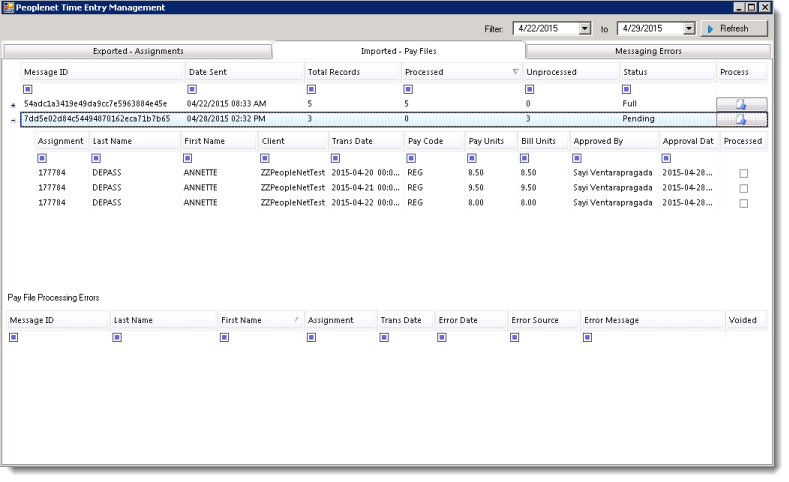Sort by Unprocessed column header
789x482 pixels.
click(571, 72)
